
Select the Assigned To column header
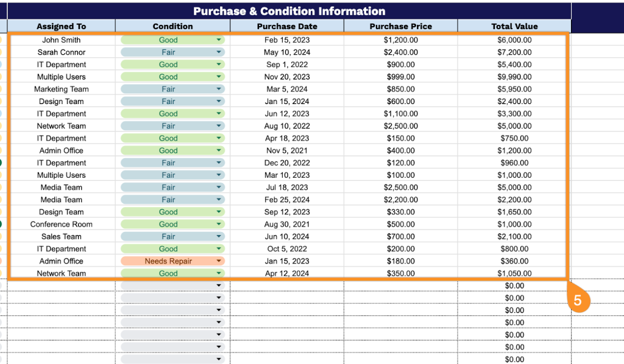(61, 26)
